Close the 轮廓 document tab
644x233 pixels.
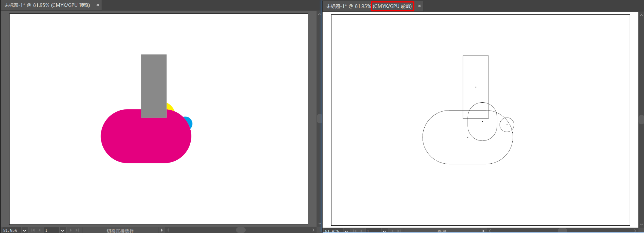pyautogui.click(x=419, y=6)
